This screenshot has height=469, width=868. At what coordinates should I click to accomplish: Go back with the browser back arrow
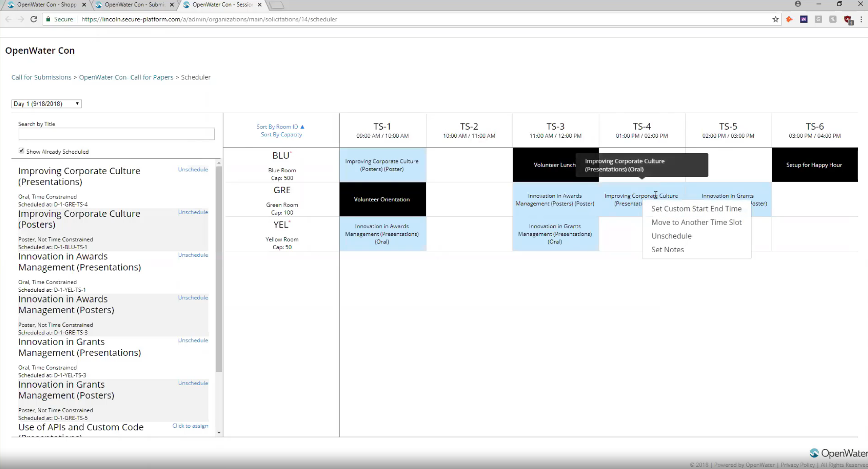[x=8, y=19]
